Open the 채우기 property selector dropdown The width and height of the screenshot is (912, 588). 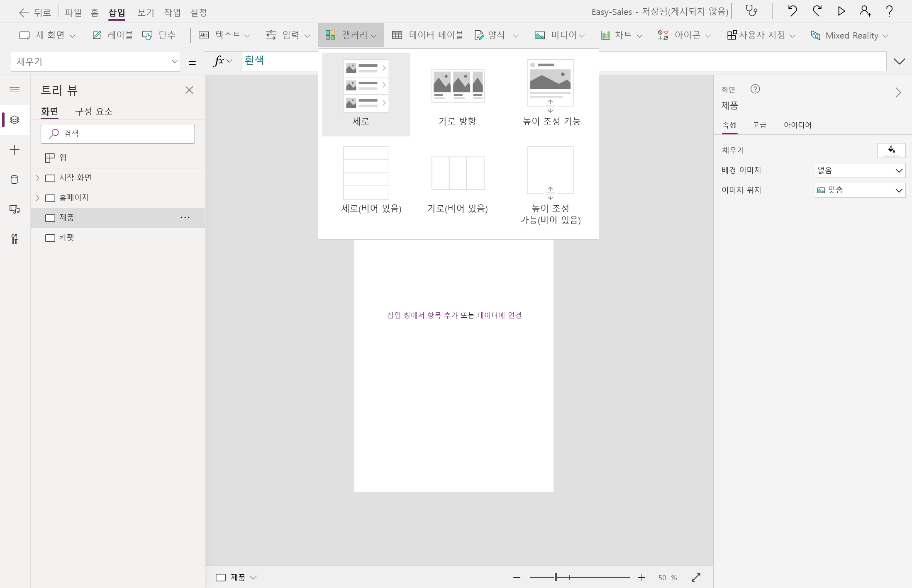point(95,62)
